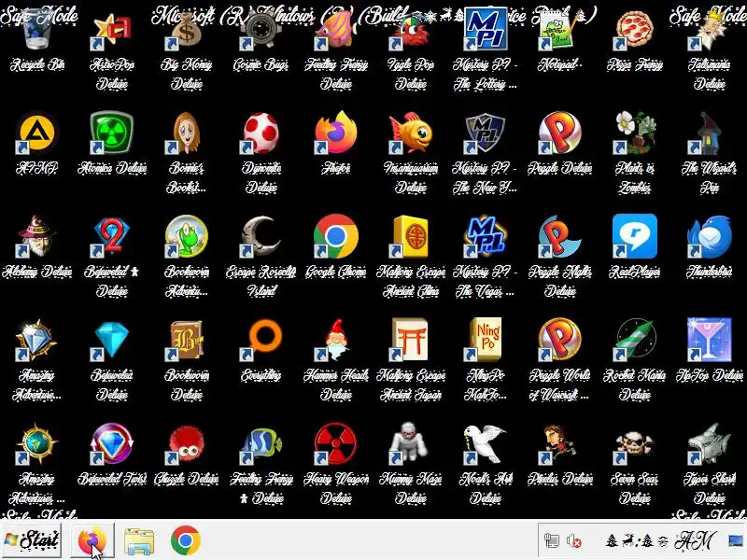The image size is (747, 560).
Task: Select Mystery P.I. The Lottery Ticket icon
Action: 485,31
